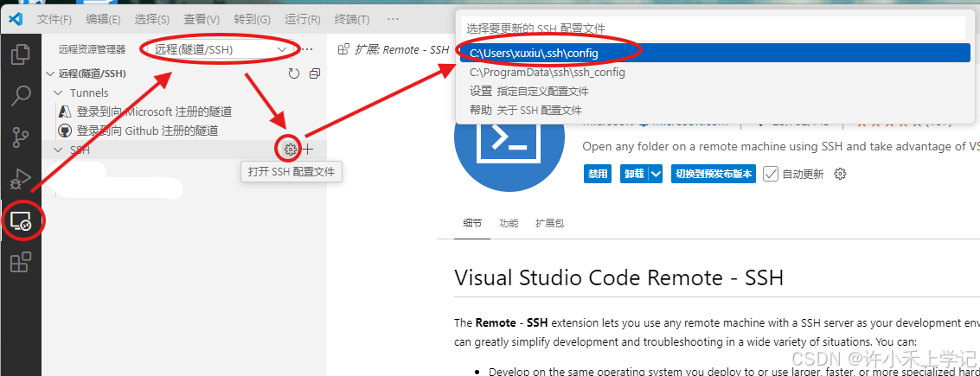
Task: Open the 运行(R) menu
Action: pos(303,19)
